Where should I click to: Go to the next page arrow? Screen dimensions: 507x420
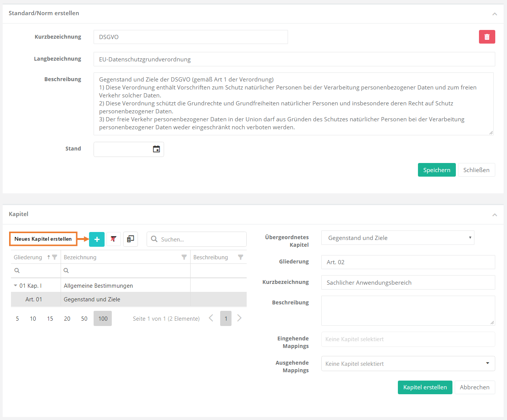(x=239, y=318)
